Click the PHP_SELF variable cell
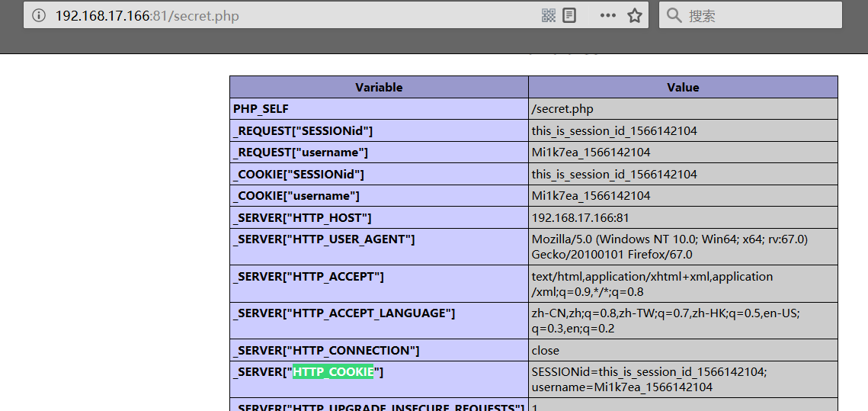 click(261, 109)
